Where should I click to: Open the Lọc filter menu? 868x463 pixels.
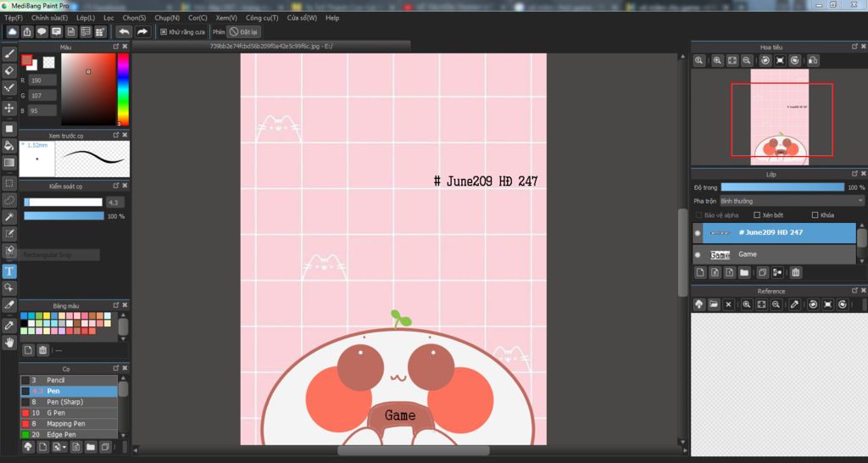point(109,18)
